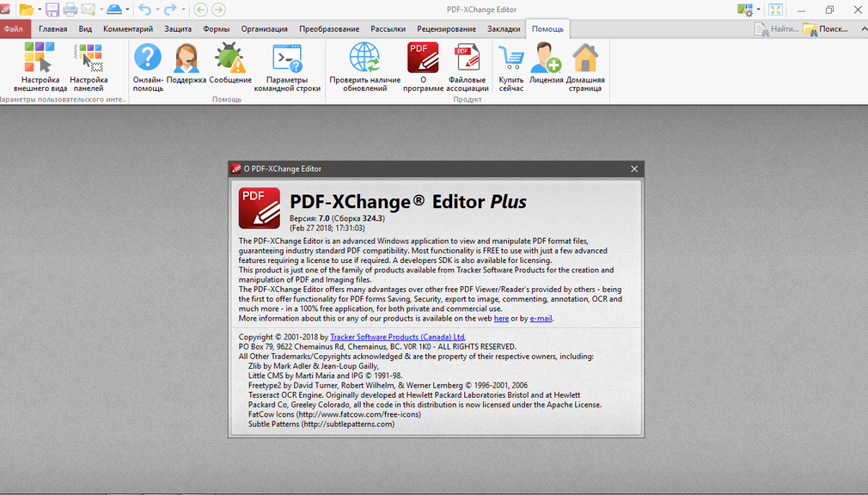
Task: Expand the E-mail dropdown arrow
Action: (101, 9)
